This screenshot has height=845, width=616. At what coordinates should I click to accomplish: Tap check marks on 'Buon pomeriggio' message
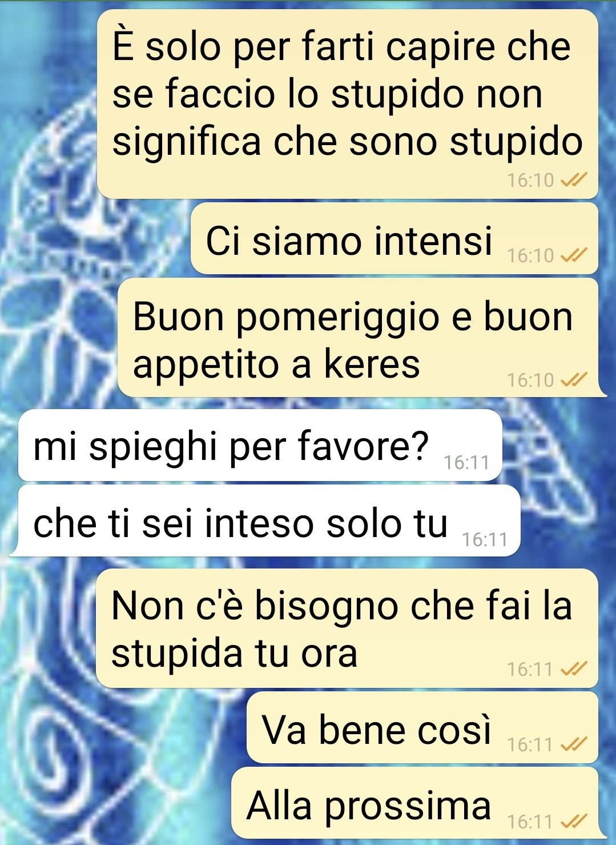coord(574,380)
